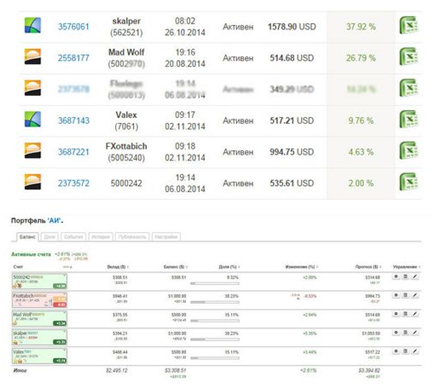Screen dimensions: 441x390
Task: Open account link 3687143
Action: point(74,121)
